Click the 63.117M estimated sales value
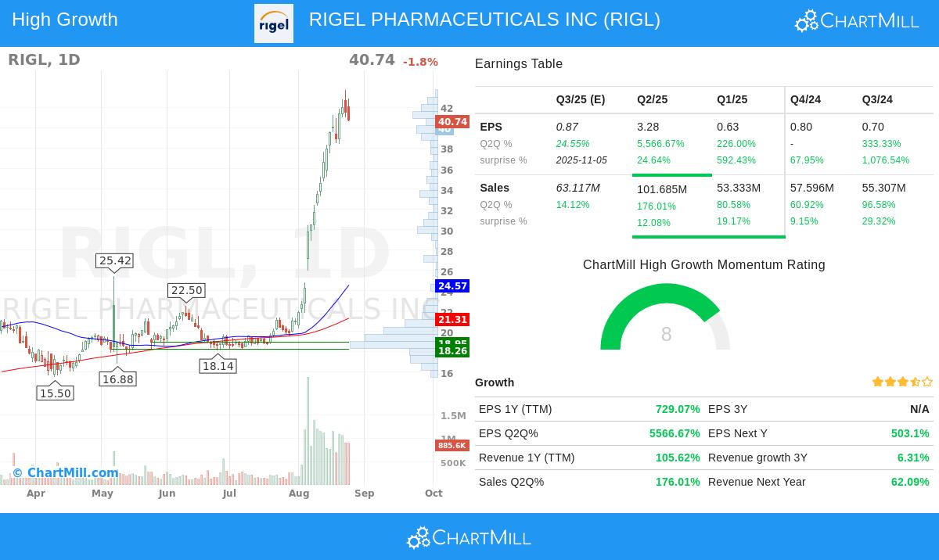Image resolution: width=939 pixels, height=560 pixels. 578,188
